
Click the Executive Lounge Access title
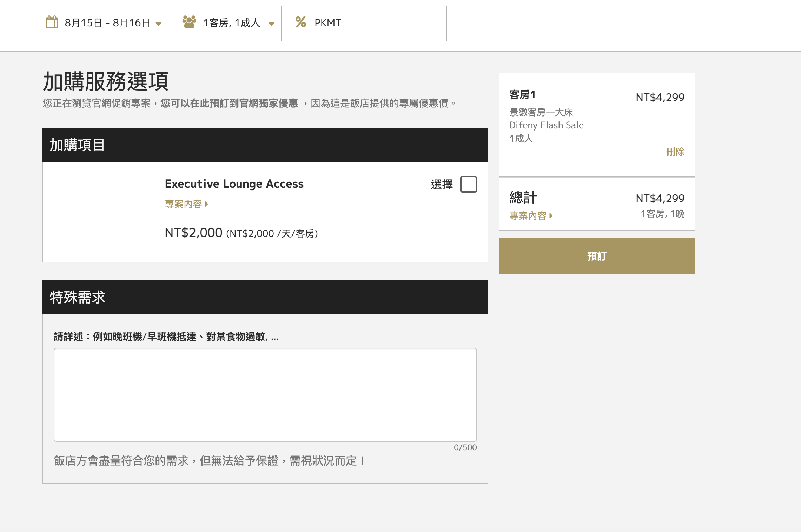click(x=234, y=184)
